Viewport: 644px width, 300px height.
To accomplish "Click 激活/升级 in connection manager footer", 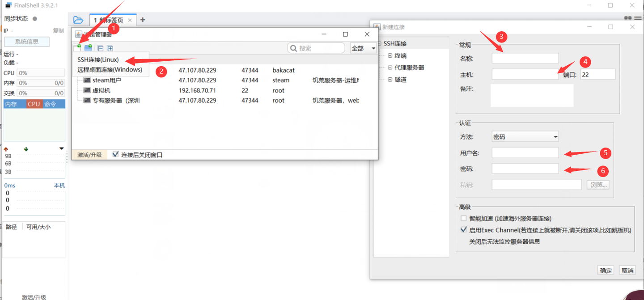I will [x=89, y=155].
